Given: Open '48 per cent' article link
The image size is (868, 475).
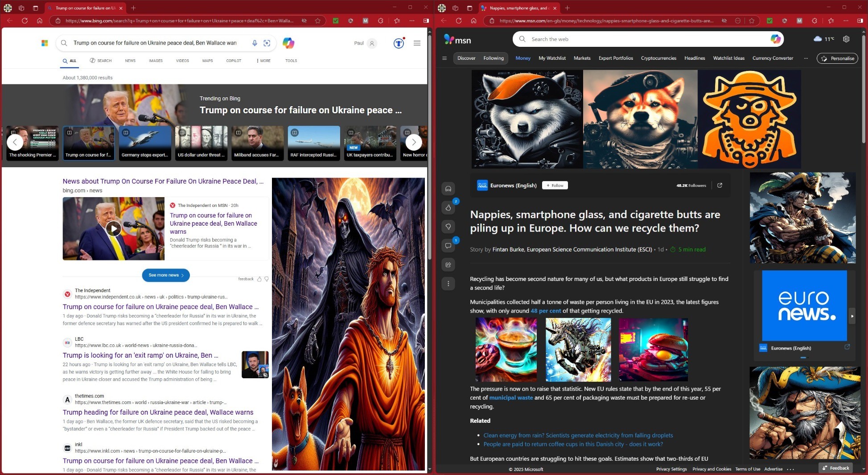Looking at the screenshot, I should 546,311.
